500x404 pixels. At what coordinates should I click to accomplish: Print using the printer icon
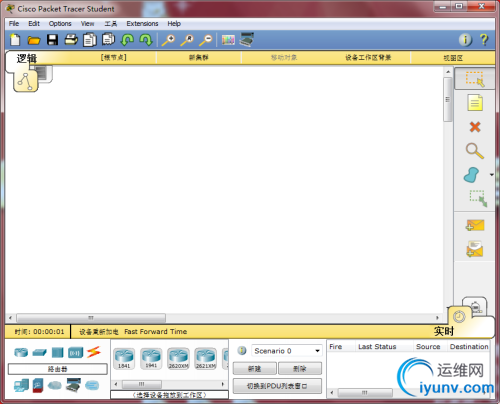(71, 40)
